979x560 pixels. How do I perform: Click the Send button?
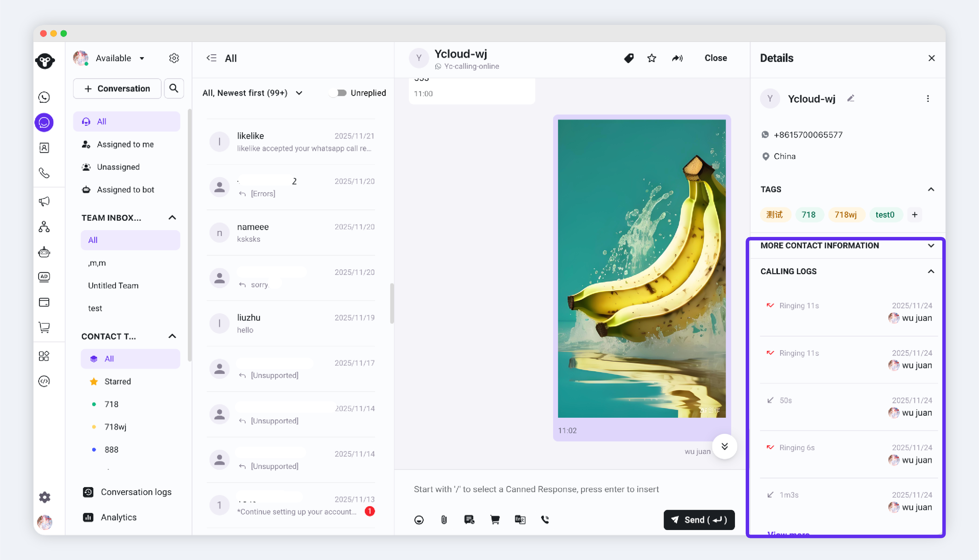tap(699, 520)
